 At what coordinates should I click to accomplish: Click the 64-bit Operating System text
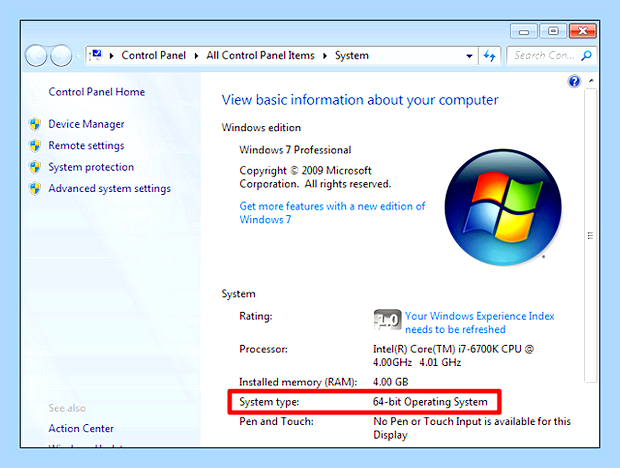coord(430,402)
